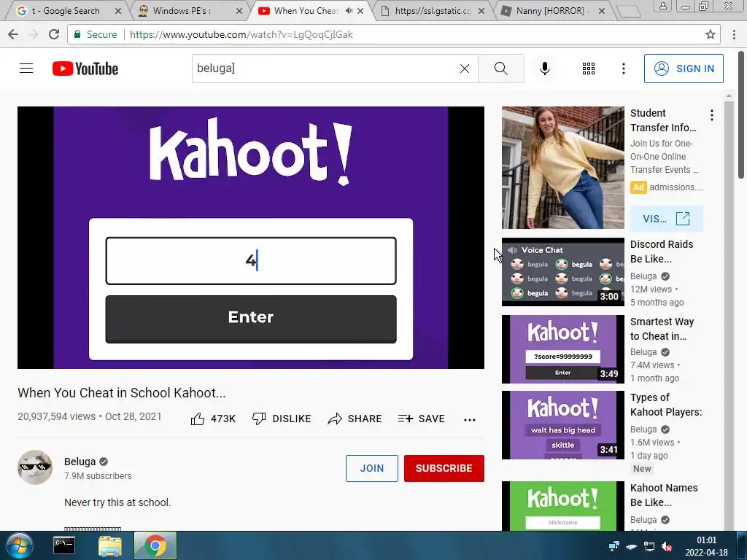
Task: Open Windows Explorer from taskbar
Action: click(x=110, y=545)
